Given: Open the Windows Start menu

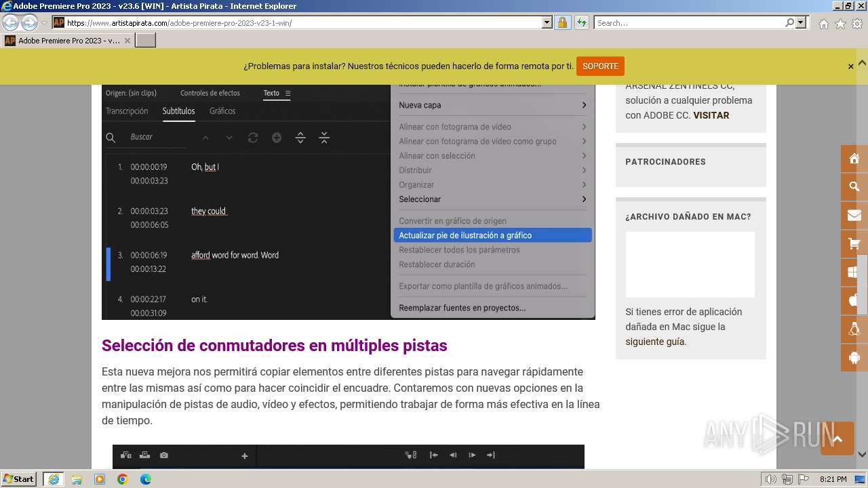Looking at the screenshot, I should click(x=19, y=479).
